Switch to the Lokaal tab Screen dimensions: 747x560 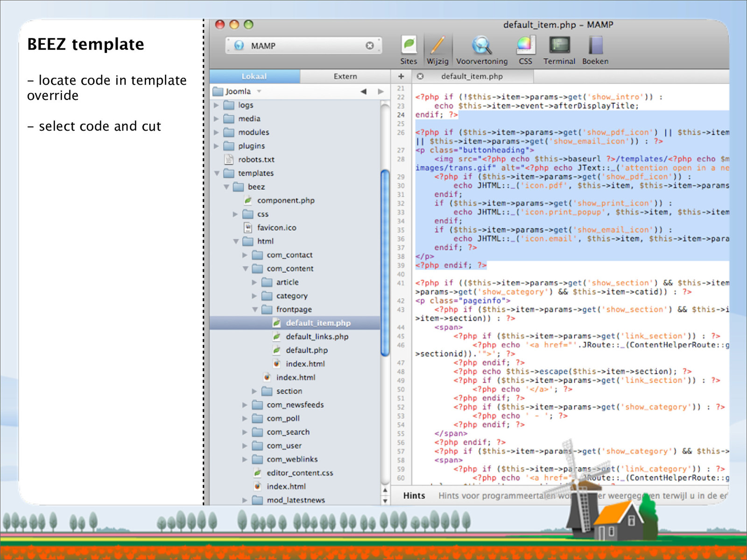[254, 76]
